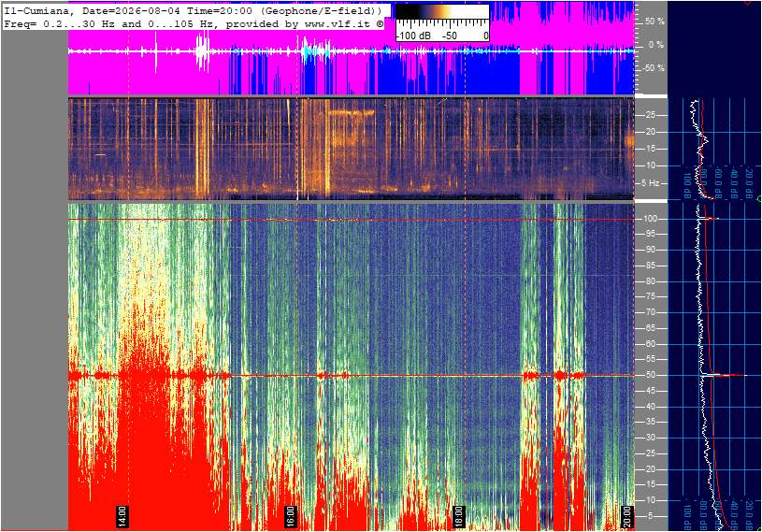Screen dimensions: 762x532
Task: Click the '-50 %' amplitude axis label
Action: pos(654,67)
